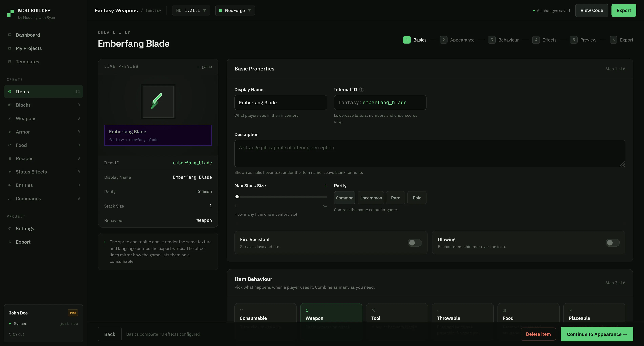
Task: Click the Blocks sidebar icon
Action: click(x=10, y=105)
